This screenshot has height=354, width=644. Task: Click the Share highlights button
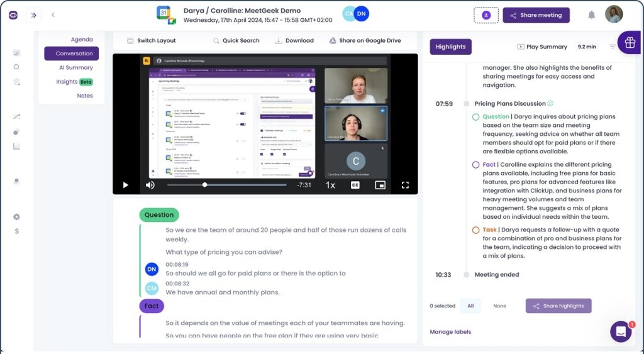tap(558, 306)
